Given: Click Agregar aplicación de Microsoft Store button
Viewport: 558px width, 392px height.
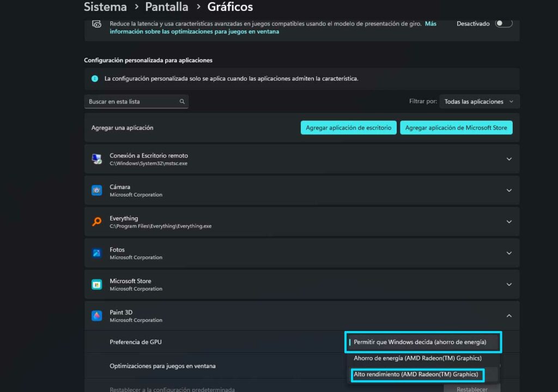Looking at the screenshot, I should pyautogui.click(x=456, y=128).
